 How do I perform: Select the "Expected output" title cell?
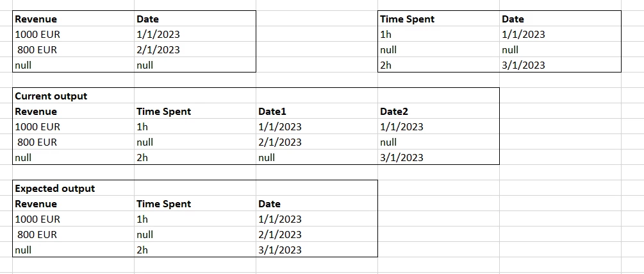click(x=73, y=189)
